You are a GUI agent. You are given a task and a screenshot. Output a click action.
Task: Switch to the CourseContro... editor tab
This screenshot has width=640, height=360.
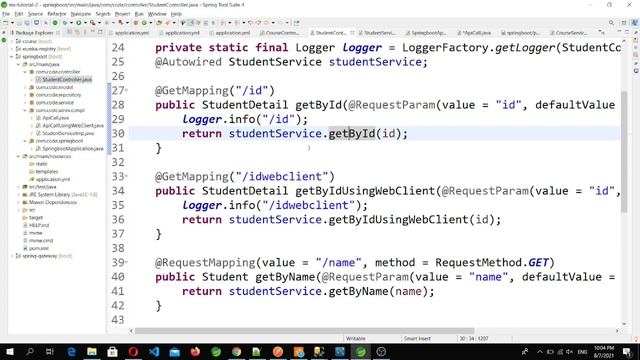[x=282, y=33]
